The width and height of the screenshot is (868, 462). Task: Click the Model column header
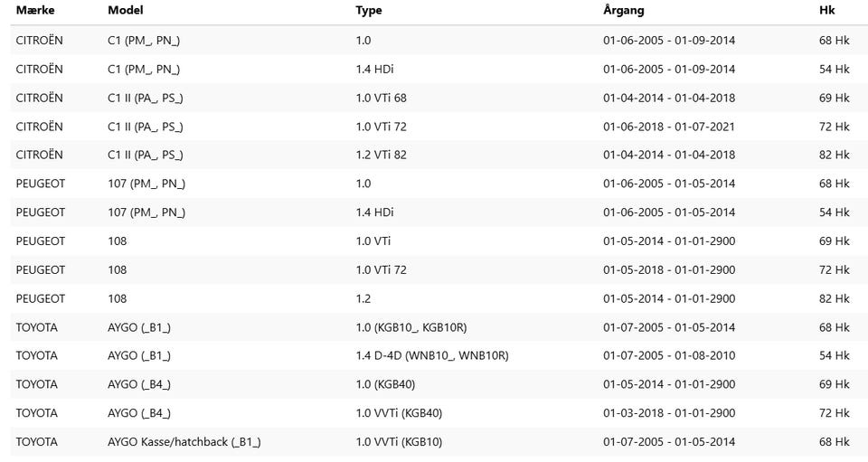(x=125, y=11)
